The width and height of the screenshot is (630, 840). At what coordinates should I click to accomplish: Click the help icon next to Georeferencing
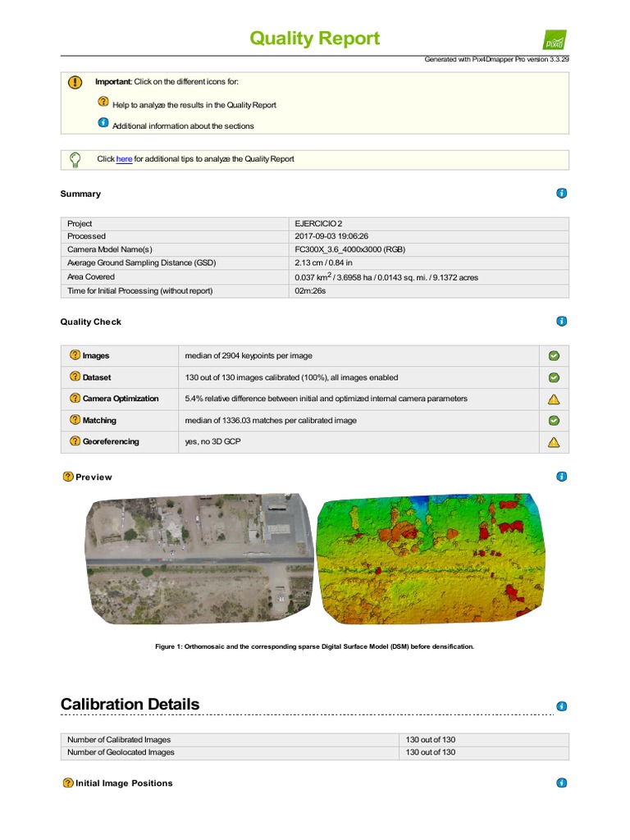click(75, 441)
